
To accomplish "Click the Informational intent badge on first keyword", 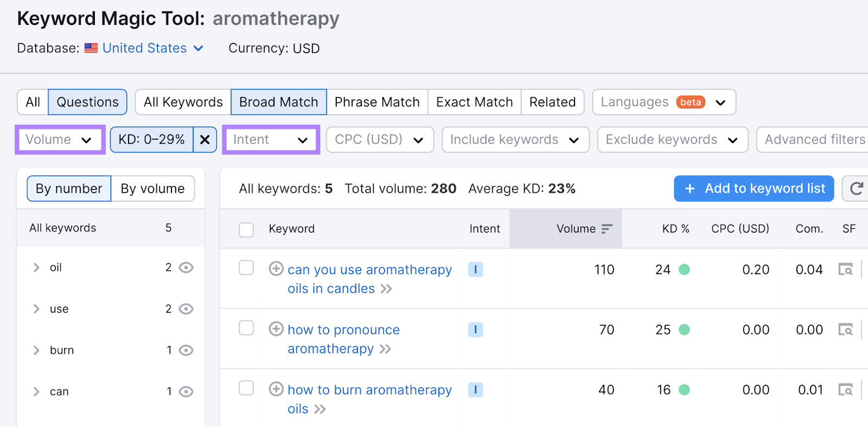I will (476, 269).
